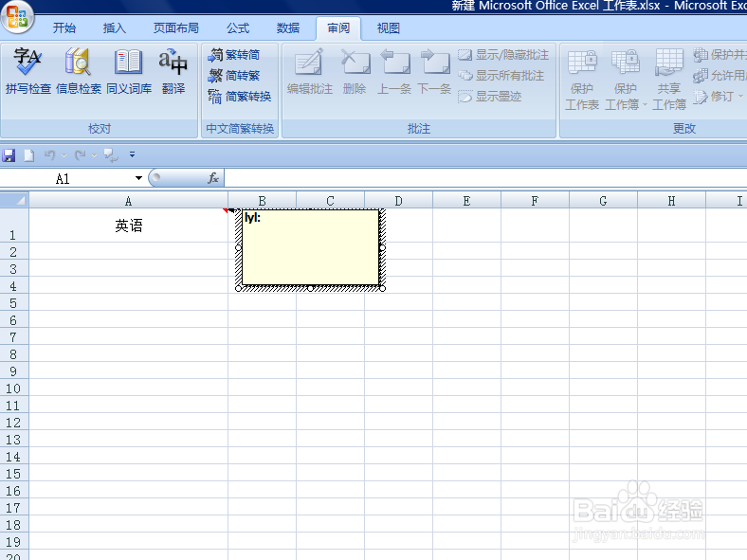Save the workbook from quick toolbar
The height and width of the screenshot is (560, 747).
tap(9, 155)
